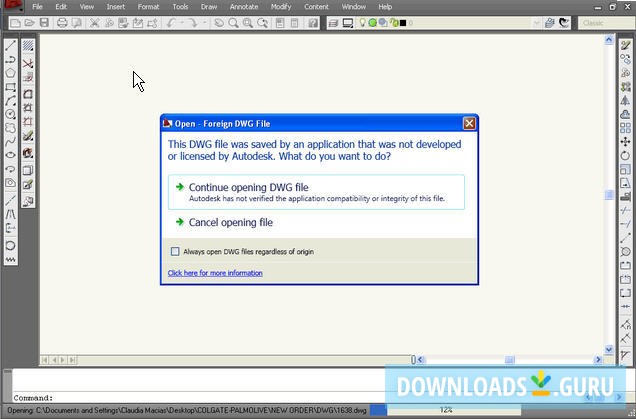Toggle layer freeze sun icon
636x419 pixels.
click(372, 23)
